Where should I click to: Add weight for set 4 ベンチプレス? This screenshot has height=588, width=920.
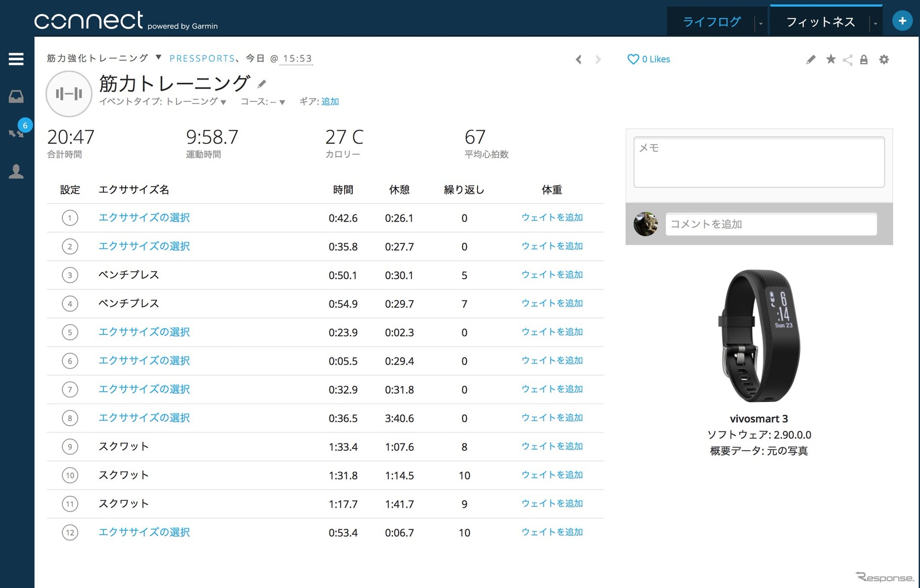tap(552, 303)
